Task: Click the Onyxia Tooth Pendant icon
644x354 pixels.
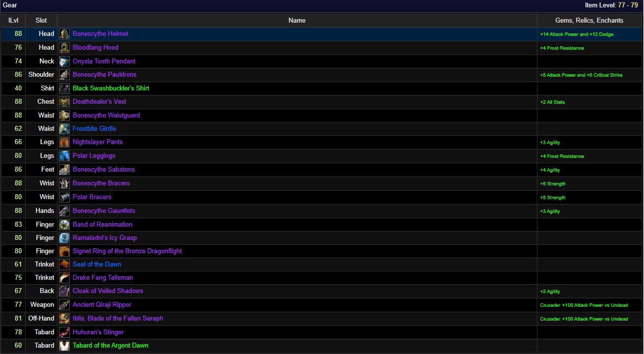Action: coord(64,61)
